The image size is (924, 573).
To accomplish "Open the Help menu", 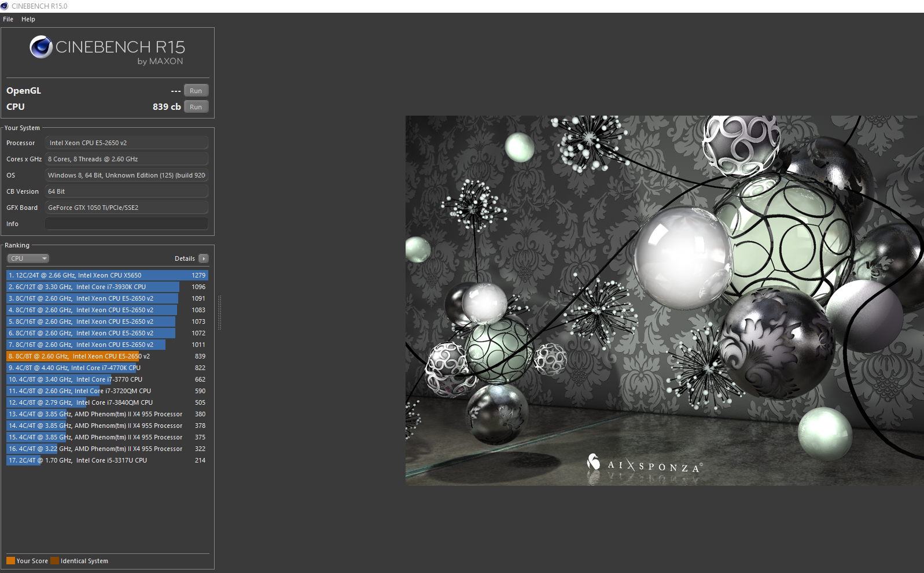I will [28, 19].
